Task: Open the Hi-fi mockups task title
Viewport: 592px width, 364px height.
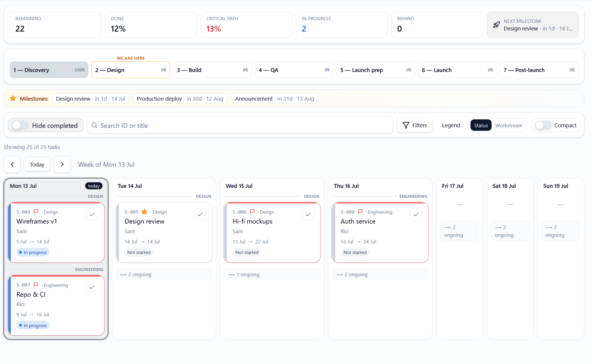Action: coord(252,221)
